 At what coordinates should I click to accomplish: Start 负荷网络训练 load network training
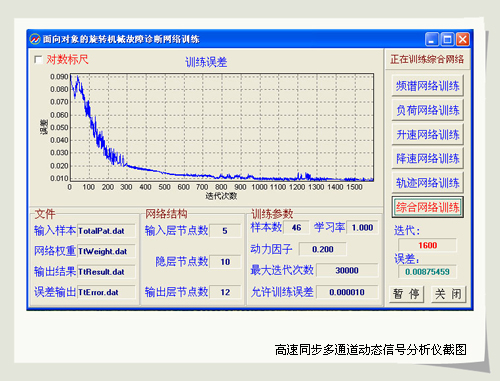click(x=427, y=110)
